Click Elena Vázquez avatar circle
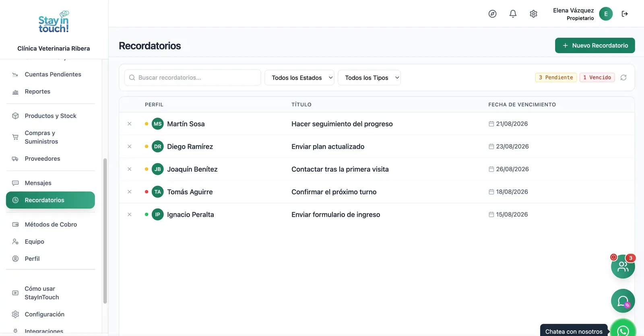The image size is (644, 336). pyautogui.click(x=606, y=14)
